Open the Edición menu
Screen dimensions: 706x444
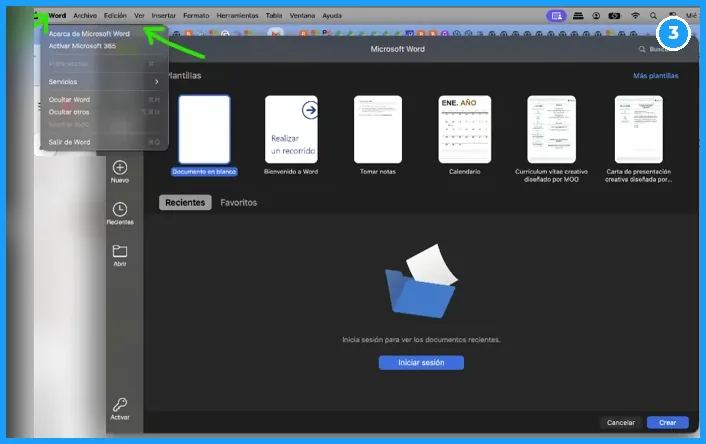[115, 15]
